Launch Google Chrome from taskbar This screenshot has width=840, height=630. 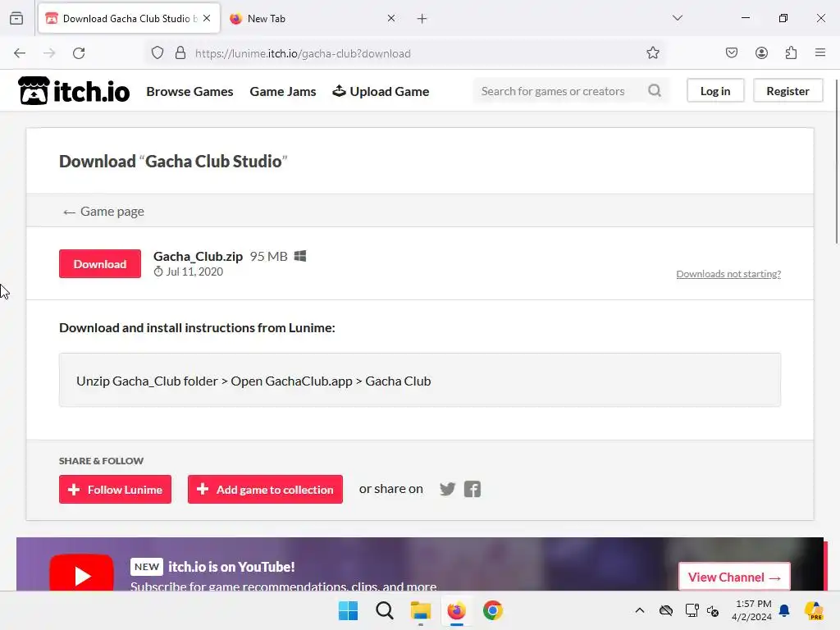coord(493,610)
